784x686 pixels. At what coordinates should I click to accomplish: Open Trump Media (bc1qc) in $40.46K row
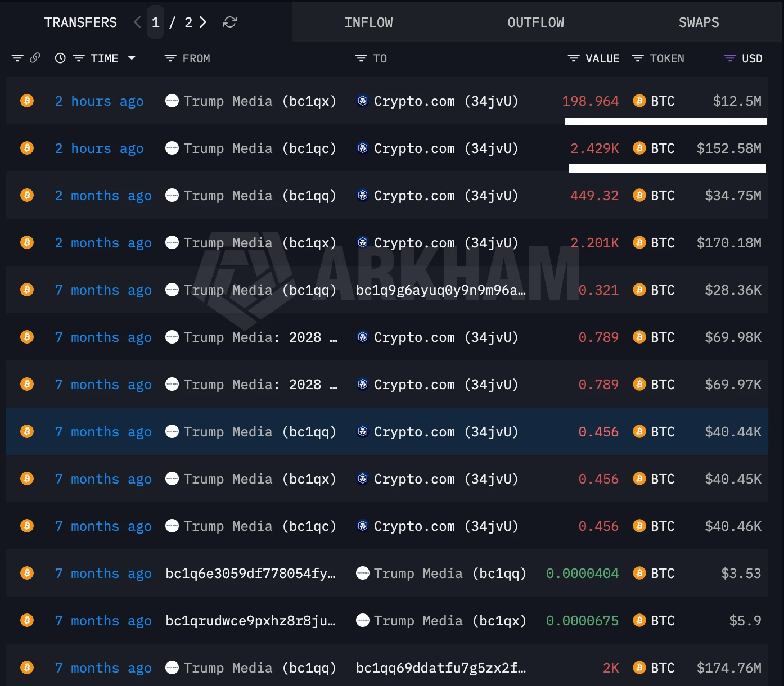pos(260,526)
